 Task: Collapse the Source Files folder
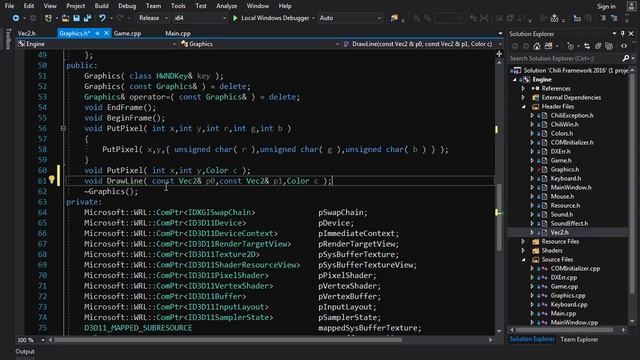click(523, 260)
